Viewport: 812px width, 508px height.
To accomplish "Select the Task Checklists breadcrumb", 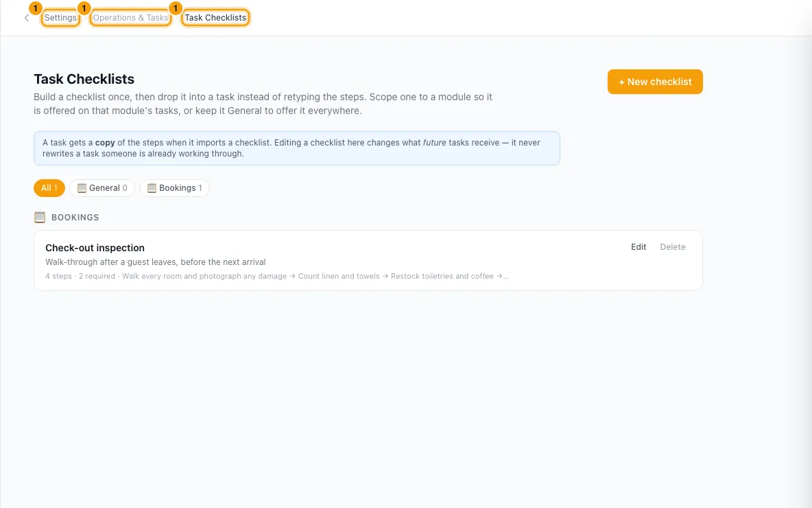I will pos(215,18).
